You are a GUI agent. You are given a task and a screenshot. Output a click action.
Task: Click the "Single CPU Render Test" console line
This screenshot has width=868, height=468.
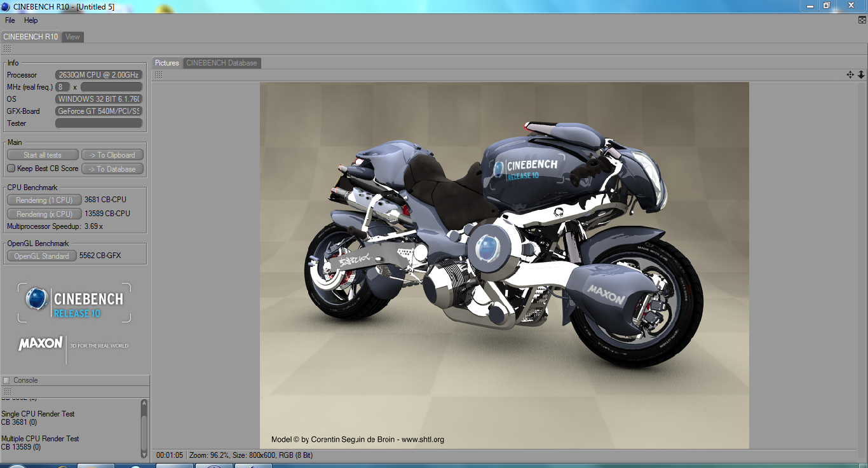coord(38,414)
